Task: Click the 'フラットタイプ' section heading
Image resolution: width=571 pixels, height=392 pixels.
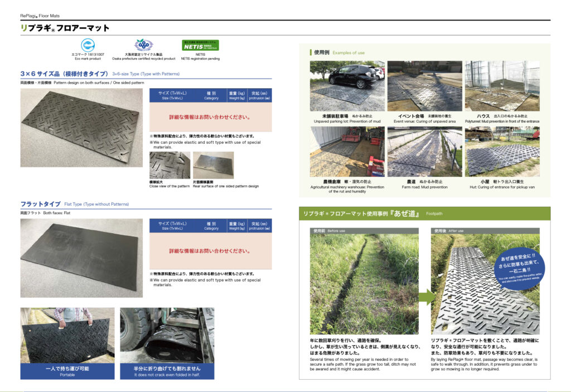Action: (x=40, y=204)
